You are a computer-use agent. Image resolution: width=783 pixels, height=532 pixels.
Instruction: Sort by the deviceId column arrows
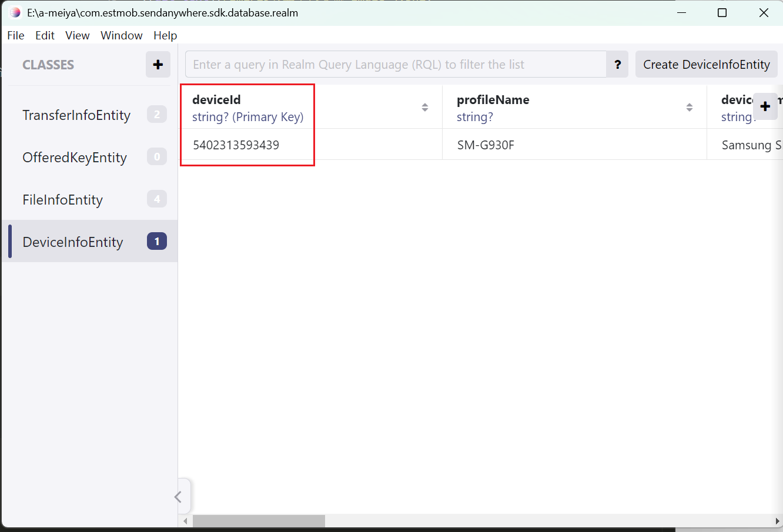[424, 108]
